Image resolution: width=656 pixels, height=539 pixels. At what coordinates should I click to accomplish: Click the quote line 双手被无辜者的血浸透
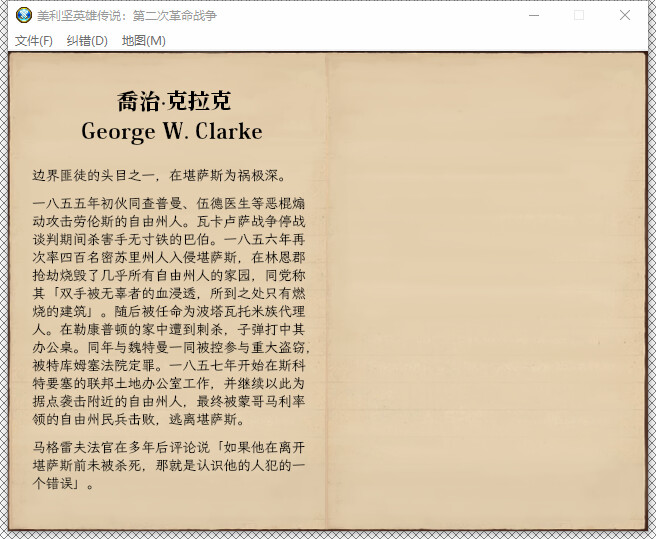168,293
